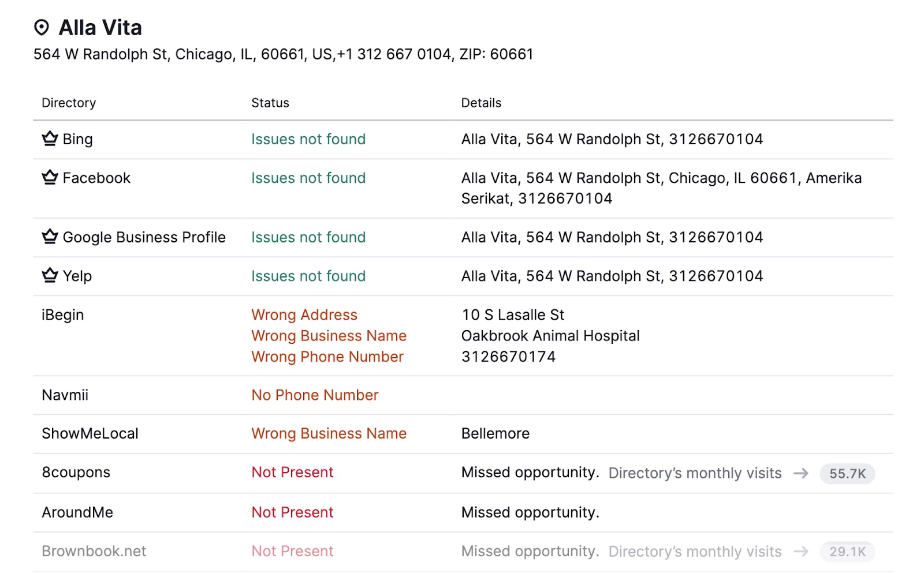Click the crown icon next to Bing
The image size is (924, 573).
tap(50, 138)
